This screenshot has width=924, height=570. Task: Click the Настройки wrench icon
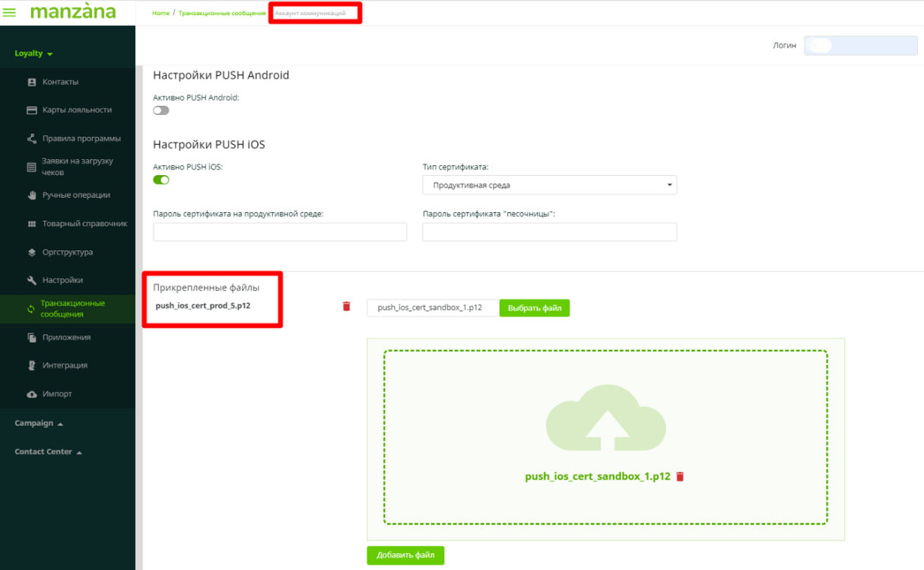[x=32, y=280]
